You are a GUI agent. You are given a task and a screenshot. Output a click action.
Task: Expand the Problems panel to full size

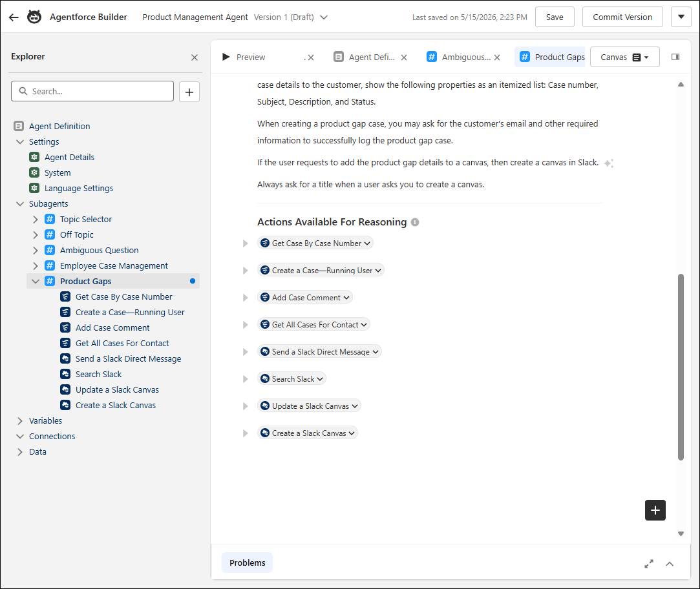(x=649, y=564)
